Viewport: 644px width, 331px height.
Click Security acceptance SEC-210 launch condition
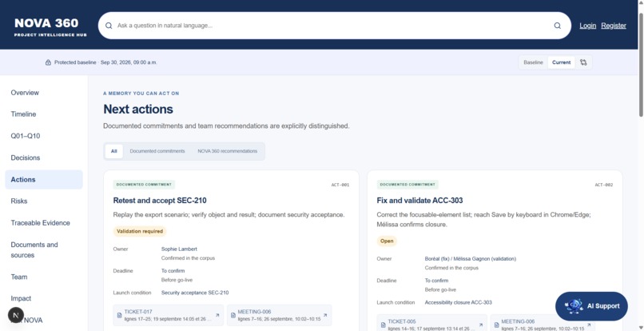tap(195, 293)
